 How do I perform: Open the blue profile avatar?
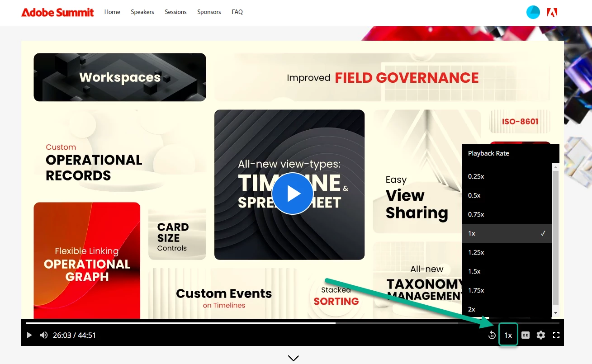point(533,12)
